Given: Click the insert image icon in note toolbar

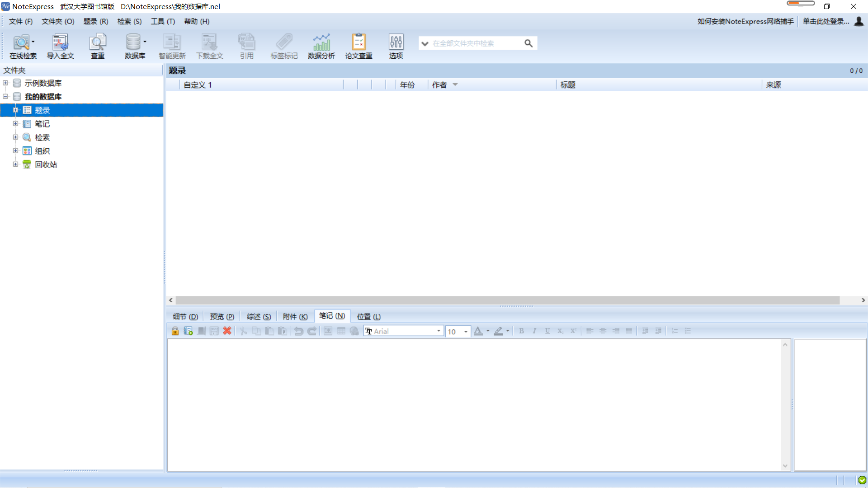Looking at the screenshot, I should point(328,331).
